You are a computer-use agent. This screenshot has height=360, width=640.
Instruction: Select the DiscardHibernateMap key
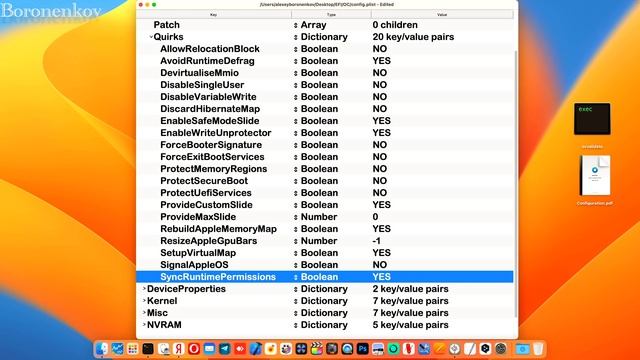pyautogui.click(x=210, y=109)
